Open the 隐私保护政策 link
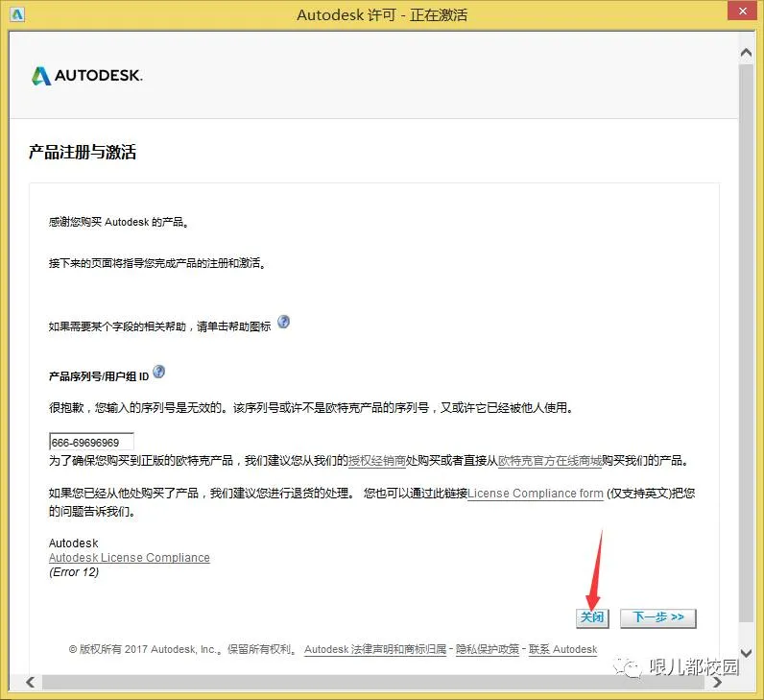The image size is (764, 700). pyautogui.click(x=488, y=649)
